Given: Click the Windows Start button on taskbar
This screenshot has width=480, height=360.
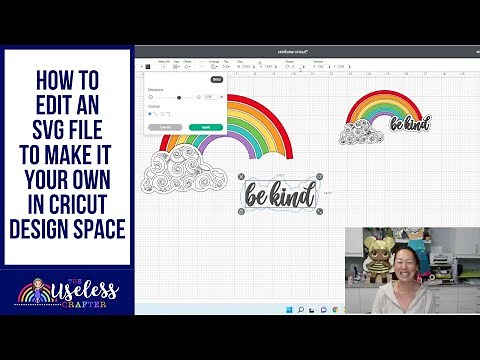Looking at the screenshot, I should point(289,310).
